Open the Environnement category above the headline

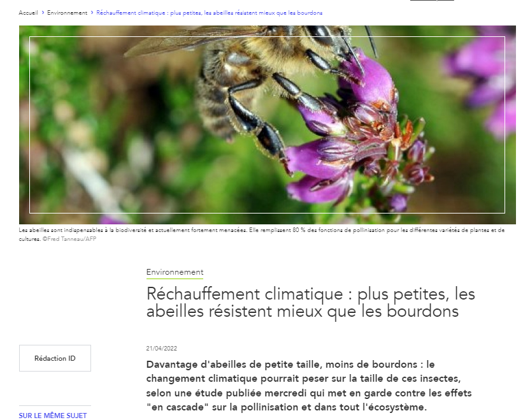click(175, 272)
